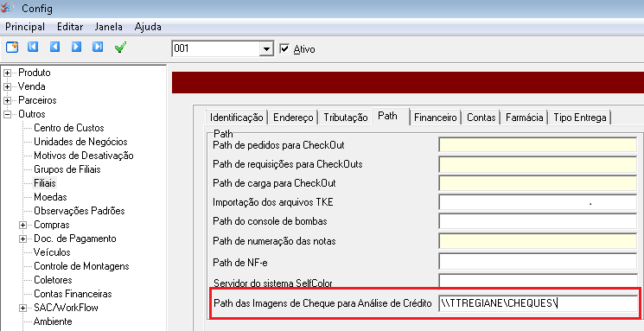The image size is (644, 331).
Task: Expand the Parceiros tree node
Action: [x=7, y=100]
